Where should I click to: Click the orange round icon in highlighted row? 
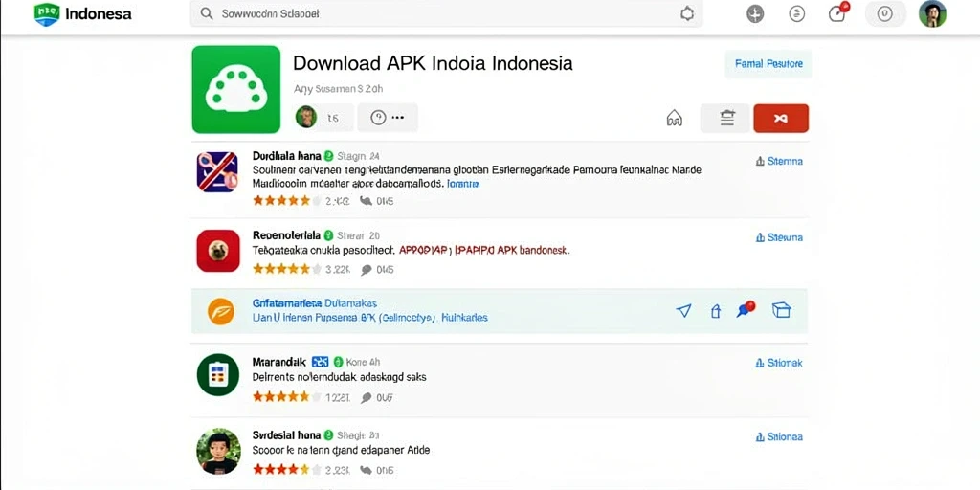coord(221,311)
